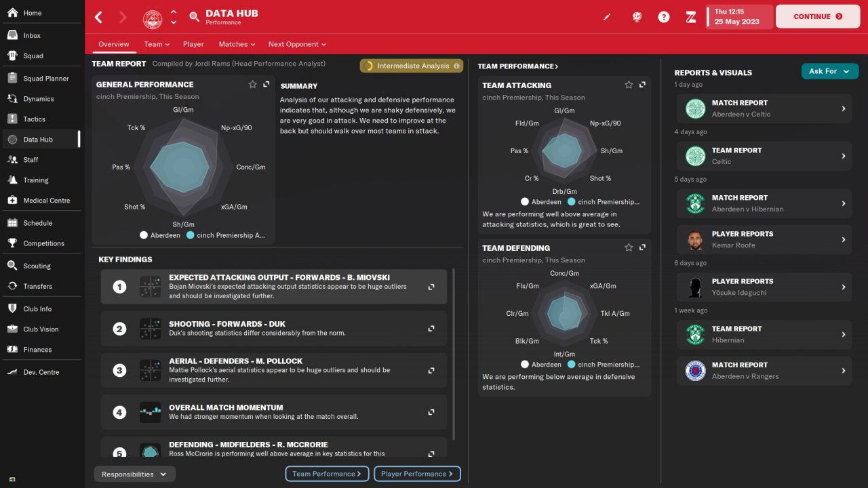The height and width of the screenshot is (488, 868).
Task: Click the date and time display
Action: tap(740, 17)
